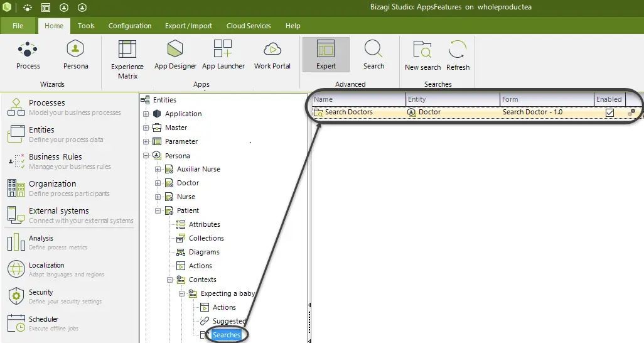Image resolution: width=644 pixels, height=343 pixels.
Task: Click the Bizagi logo icon in title bar
Action: pyautogui.click(x=6, y=7)
